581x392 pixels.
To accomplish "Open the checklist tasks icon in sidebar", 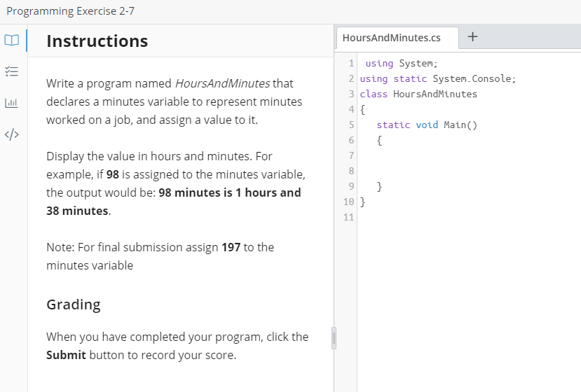I will click(11, 71).
